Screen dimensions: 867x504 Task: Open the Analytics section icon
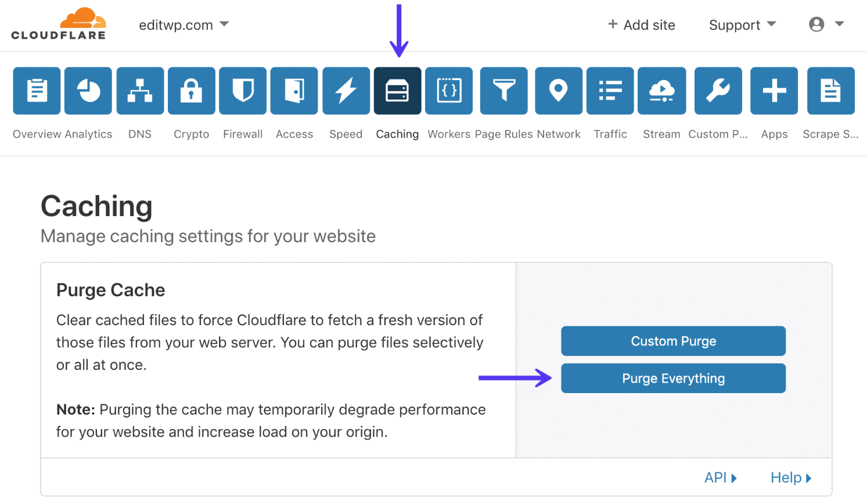88,91
